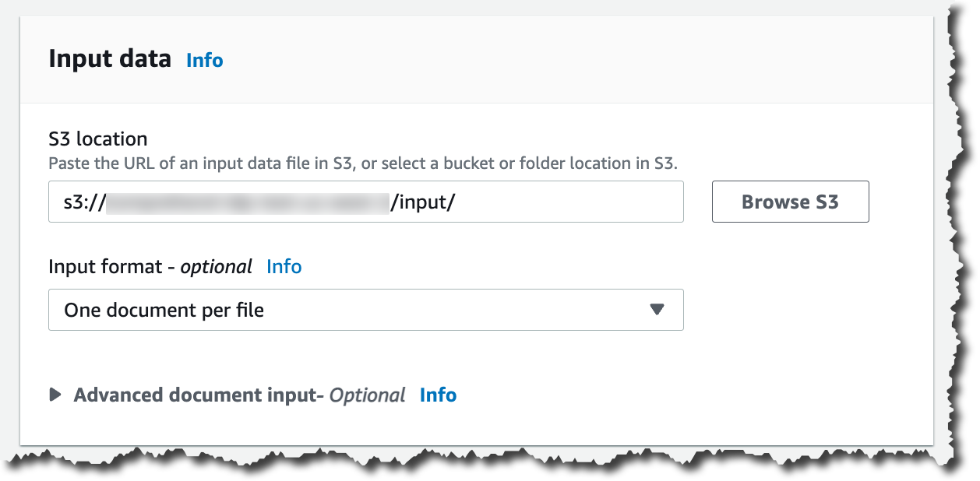This screenshot has width=980, height=481.
Task: Click the s3:// prefix in location field
Action: pyautogui.click(x=84, y=202)
